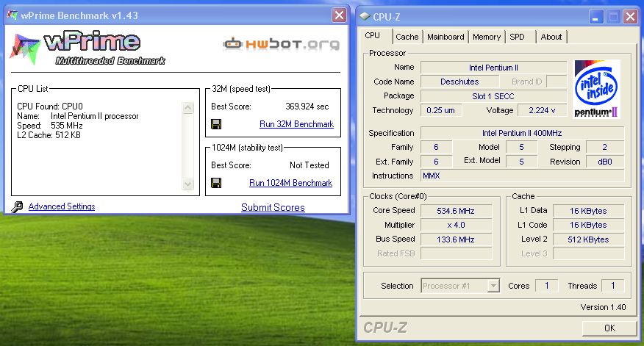644x346 pixels.
Task: Click the Stepping value 2
Action: click(x=604, y=147)
